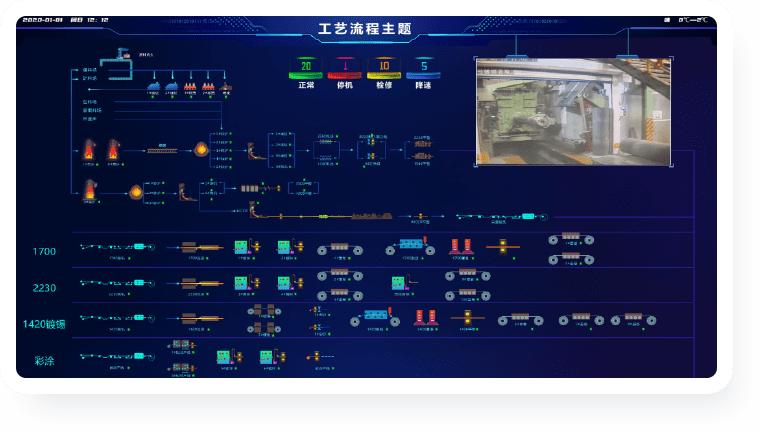Select the 2230 production line label
Image resolution: width=760 pixels, height=432 pixels.
tap(44, 288)
